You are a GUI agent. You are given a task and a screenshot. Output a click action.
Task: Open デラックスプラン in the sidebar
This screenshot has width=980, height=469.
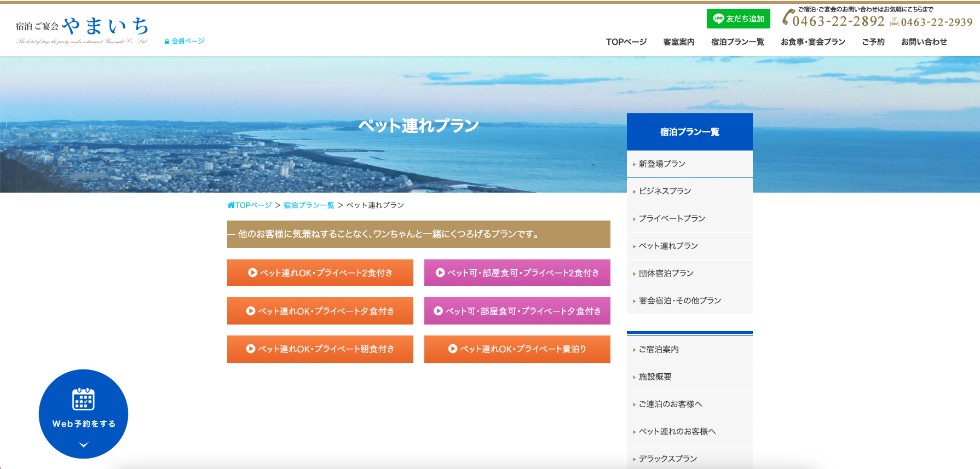tap(690, 458)
